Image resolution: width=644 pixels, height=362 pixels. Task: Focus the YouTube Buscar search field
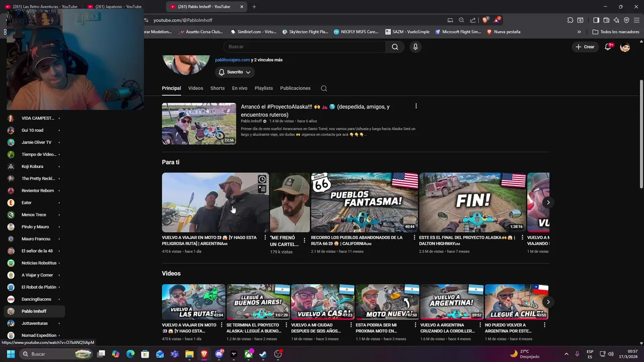(x=304, y=47)
